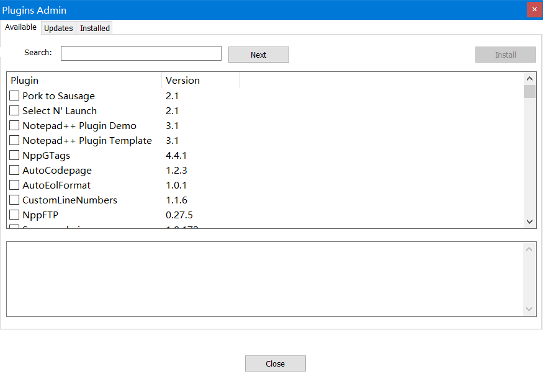
Task: Select the Notepad++ Plugin Template row name
Action: pos(88,140)
